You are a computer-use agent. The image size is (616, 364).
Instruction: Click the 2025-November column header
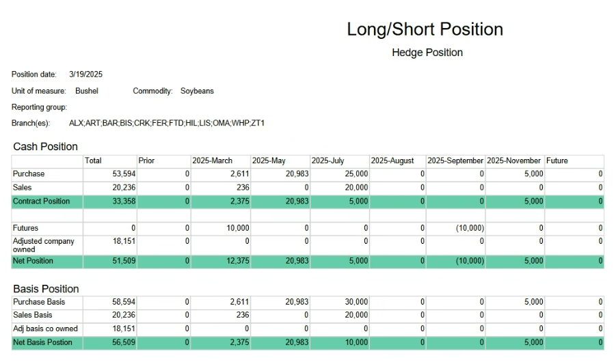(x=513, y=161)
